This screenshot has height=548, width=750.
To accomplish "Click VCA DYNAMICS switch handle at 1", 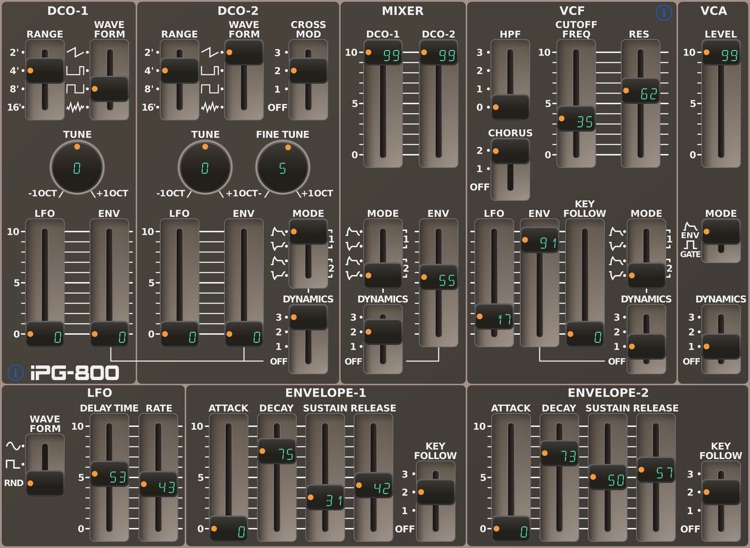I will tap(721, 347).
